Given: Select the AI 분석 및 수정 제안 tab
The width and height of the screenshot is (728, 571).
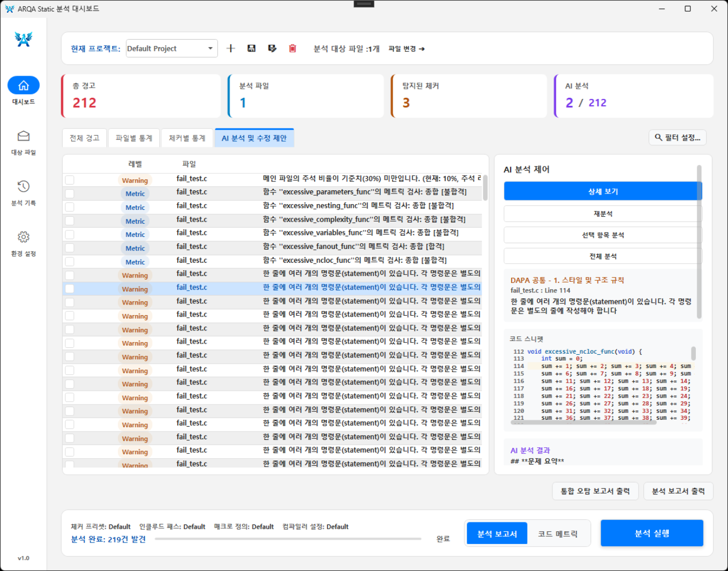Looking at the screenshot, I should [254, 138].
